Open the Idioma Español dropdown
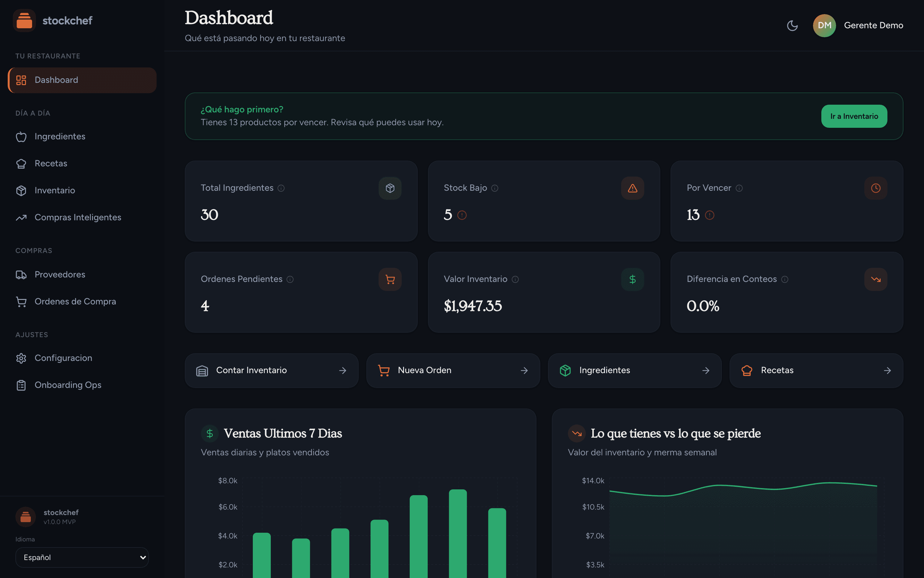Screen dimensions: 924x578 coord(82,557)
